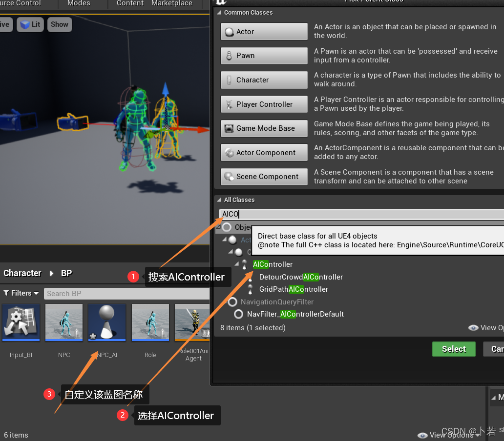504x441 pixels.
Task: Go to BP folder in breadcrumb
Action: (66, 273)
